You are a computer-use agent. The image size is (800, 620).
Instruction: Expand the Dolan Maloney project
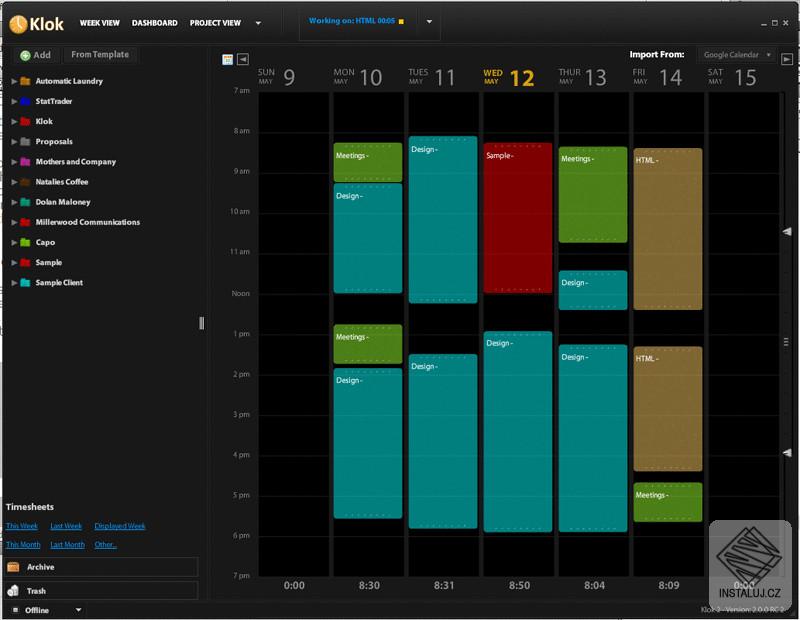pyautogui.click(x=14, y=202)
